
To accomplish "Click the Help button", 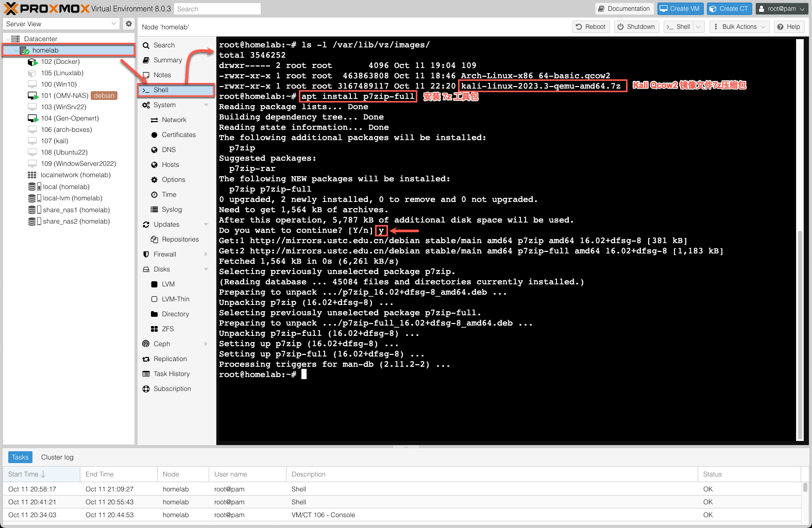I will point(789,27).
